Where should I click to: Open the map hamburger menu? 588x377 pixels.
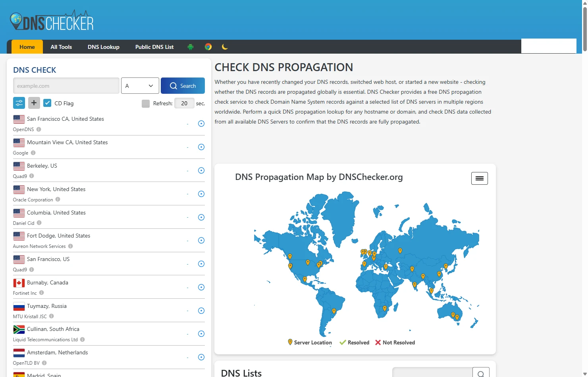click(x=479, y=178)
